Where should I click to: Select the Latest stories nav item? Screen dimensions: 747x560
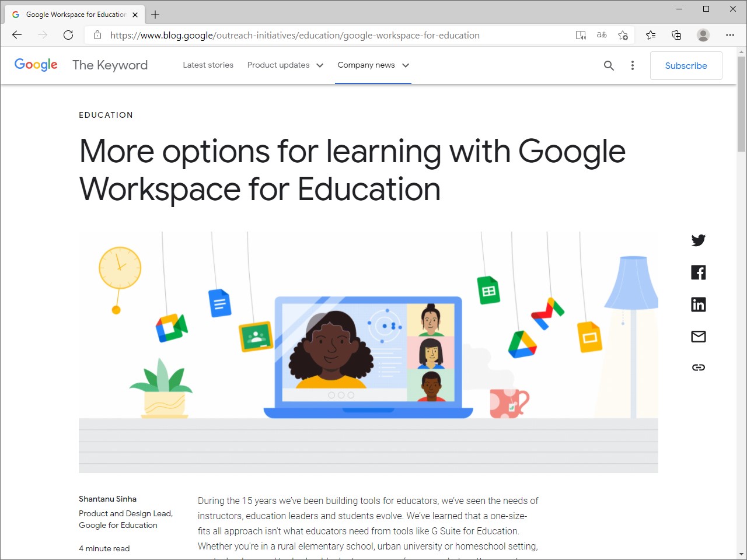208,65
